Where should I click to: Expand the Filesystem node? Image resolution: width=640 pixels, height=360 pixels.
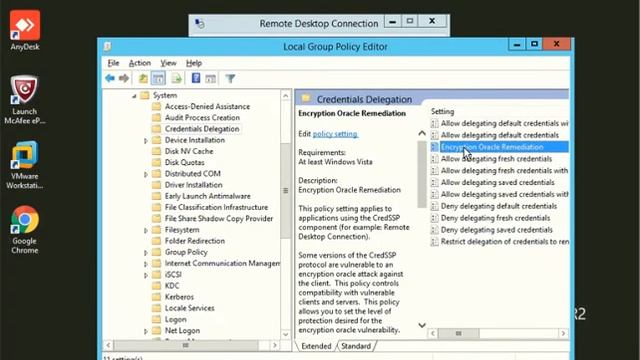(146, 231)
